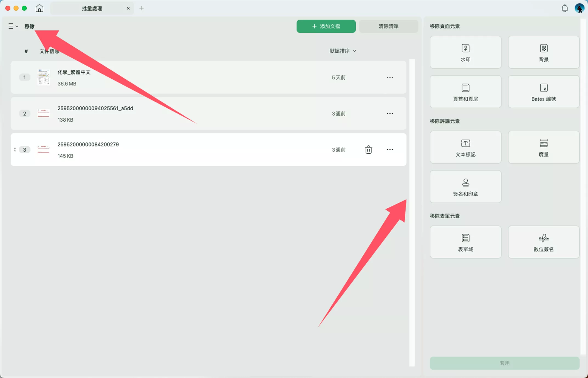The height and width of the screenshot is (378, 588).
Task: Click the file list vertical scrollbar
Action: (x=412, y=213)
